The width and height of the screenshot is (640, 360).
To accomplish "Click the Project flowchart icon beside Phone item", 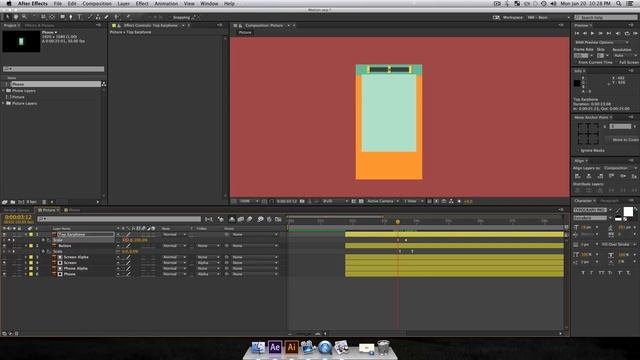I will point(104,84).
